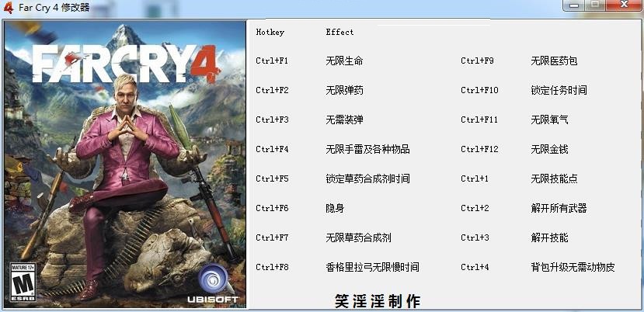Click the 无限草药合成剂 label
The height and width of the screenshot is (312, 644).
click(x=358, y=238)
